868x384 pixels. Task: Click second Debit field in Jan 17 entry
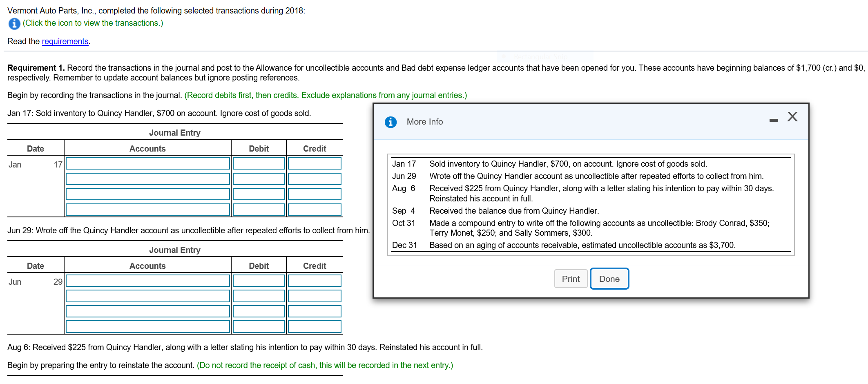click(259, 179)
